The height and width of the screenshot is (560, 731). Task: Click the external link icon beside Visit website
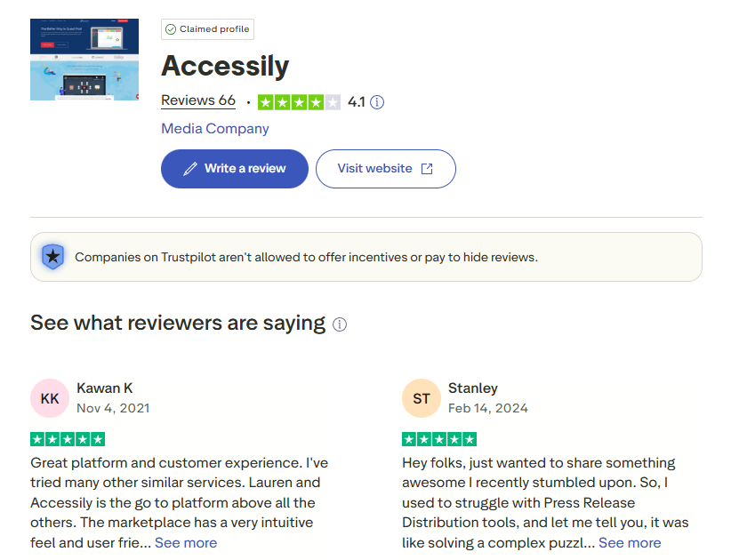click(428, 168)
